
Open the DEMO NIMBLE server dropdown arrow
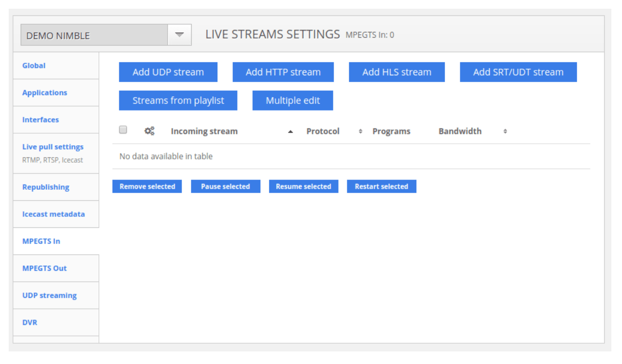pos(180,35)
